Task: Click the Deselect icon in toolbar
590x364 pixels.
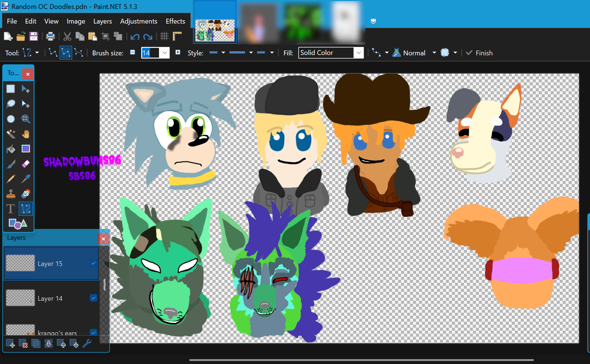Action: 118,36
